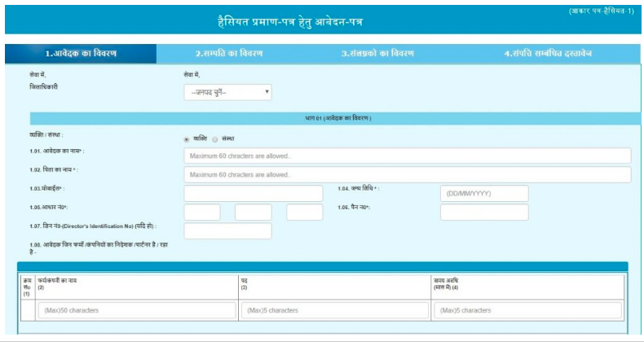Click the पद column input in table
The image size is (644, 342).
click(333, 310)
